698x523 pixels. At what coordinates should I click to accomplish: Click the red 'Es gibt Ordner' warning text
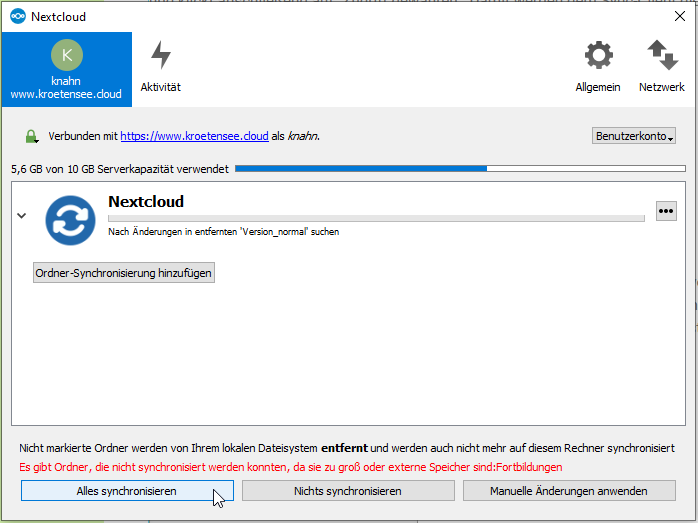point(291,467)
